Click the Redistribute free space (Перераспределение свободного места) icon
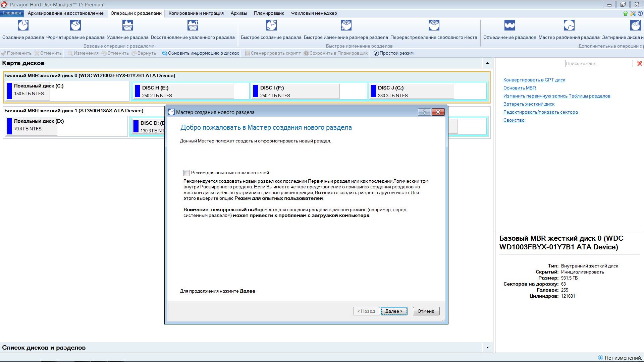Viewport: 644px width, 362px height. coord(434,25)
